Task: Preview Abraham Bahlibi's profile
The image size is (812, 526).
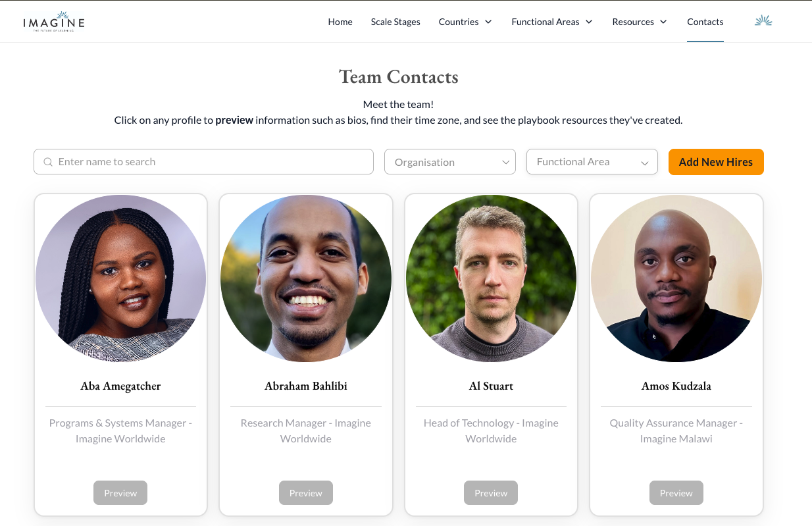Action: 306,493
